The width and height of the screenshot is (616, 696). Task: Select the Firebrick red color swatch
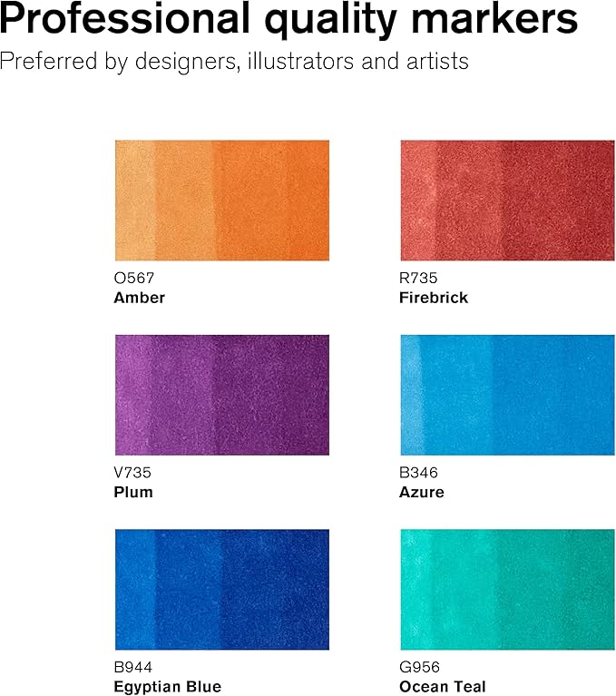[507, 201]
